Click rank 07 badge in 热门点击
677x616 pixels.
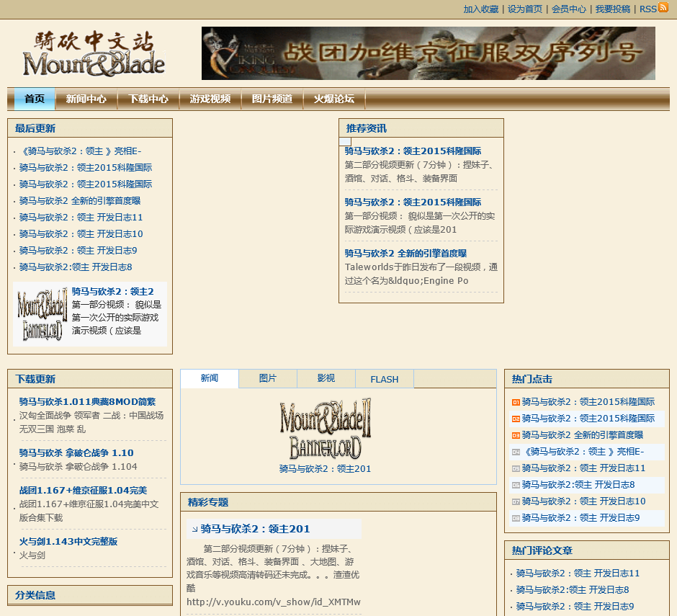(x=516, y=501)
